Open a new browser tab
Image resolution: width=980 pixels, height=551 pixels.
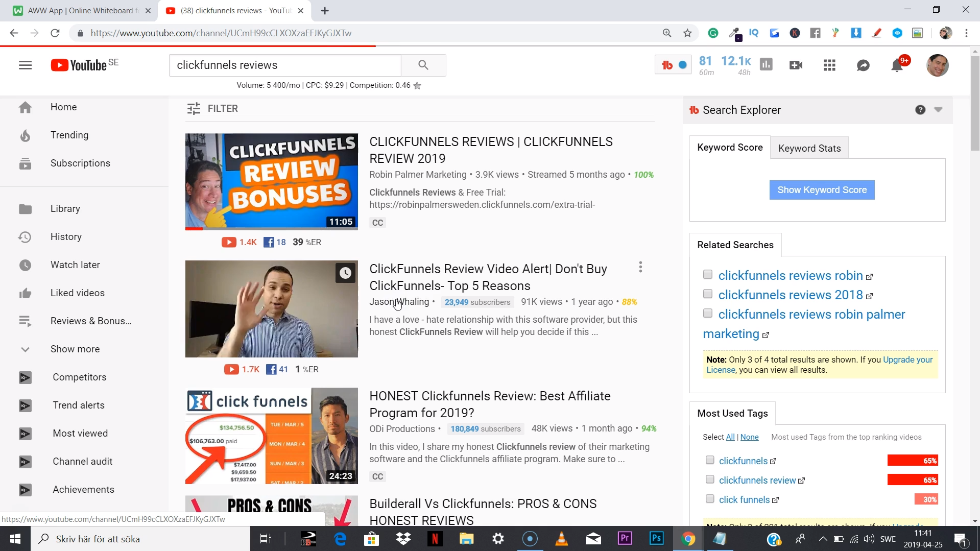325,11
